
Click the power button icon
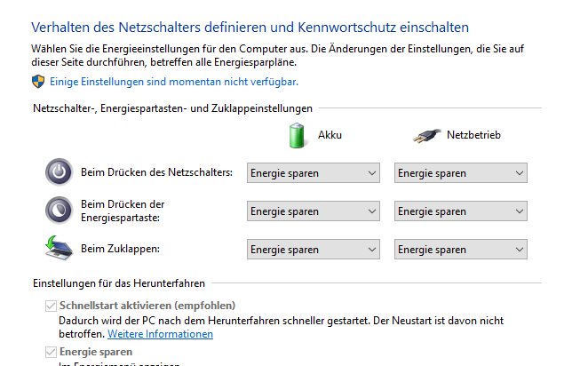tap(58, 172)
